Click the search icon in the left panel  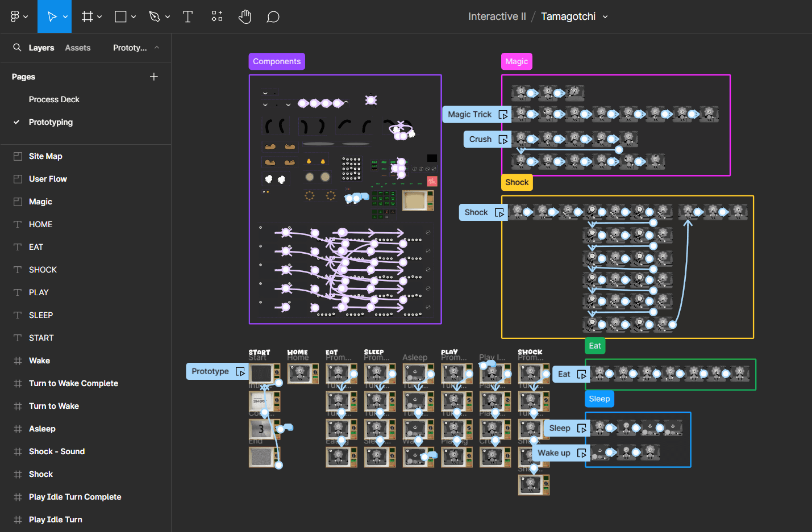(x=18, y=48)
